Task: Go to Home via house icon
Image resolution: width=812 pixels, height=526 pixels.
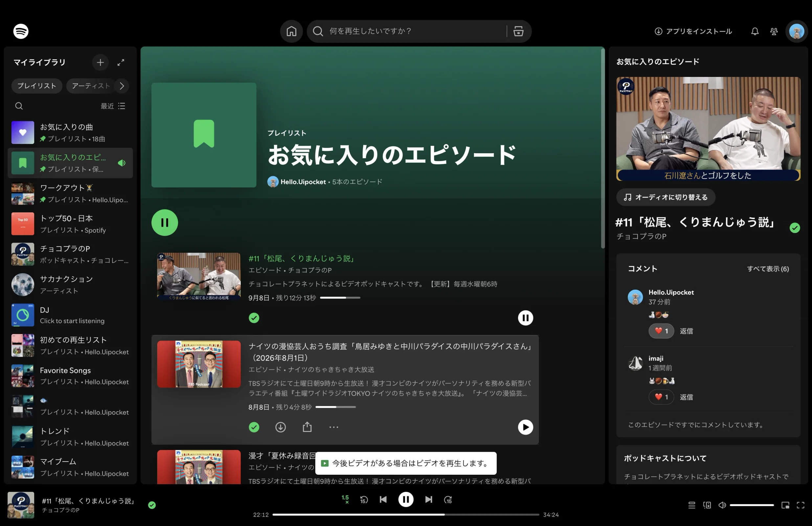Action: click(291, 31)
